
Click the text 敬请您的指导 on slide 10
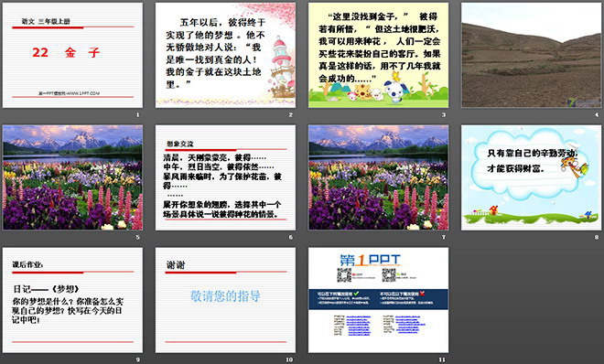pos(225,296)
